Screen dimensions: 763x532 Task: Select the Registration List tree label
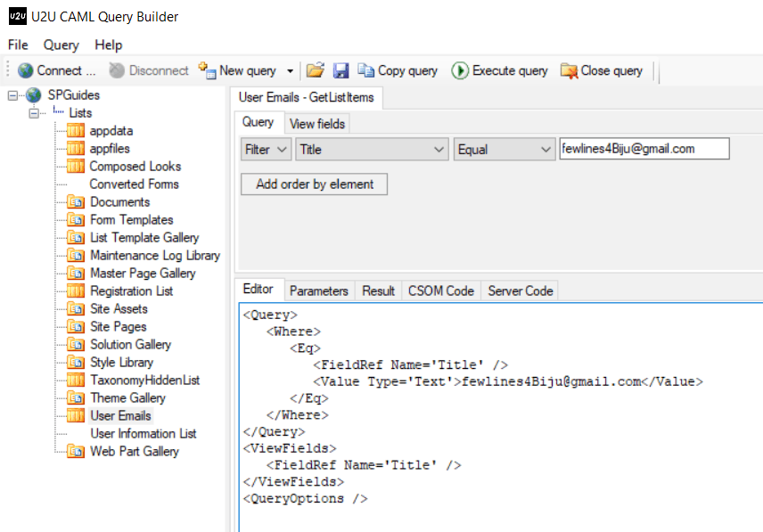[131, 291]
